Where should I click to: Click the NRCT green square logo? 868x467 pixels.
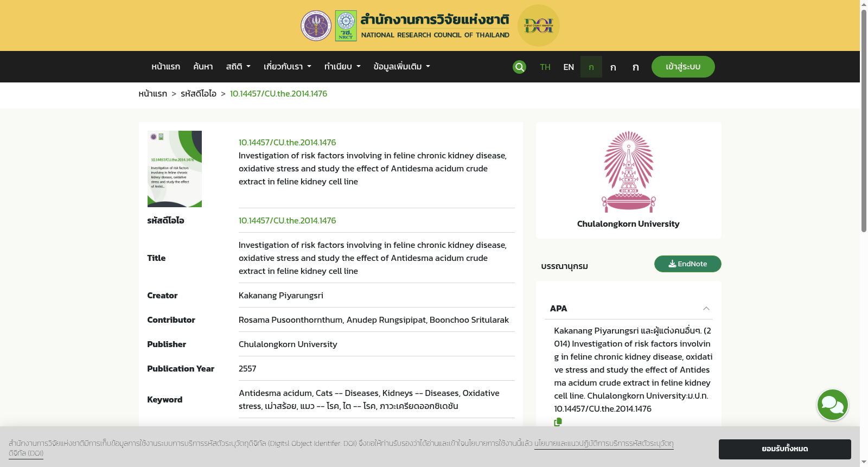tap(346, 25)
